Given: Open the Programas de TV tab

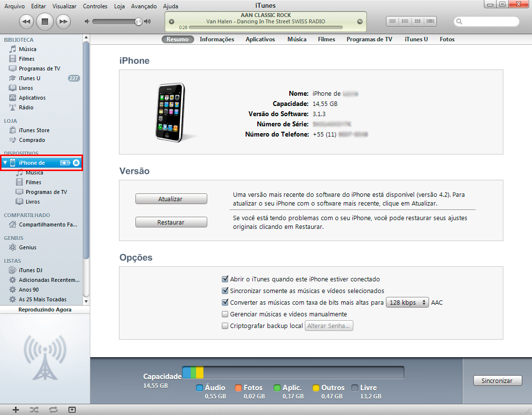Looking at the screenshot, I should click(x=369, y=39).
